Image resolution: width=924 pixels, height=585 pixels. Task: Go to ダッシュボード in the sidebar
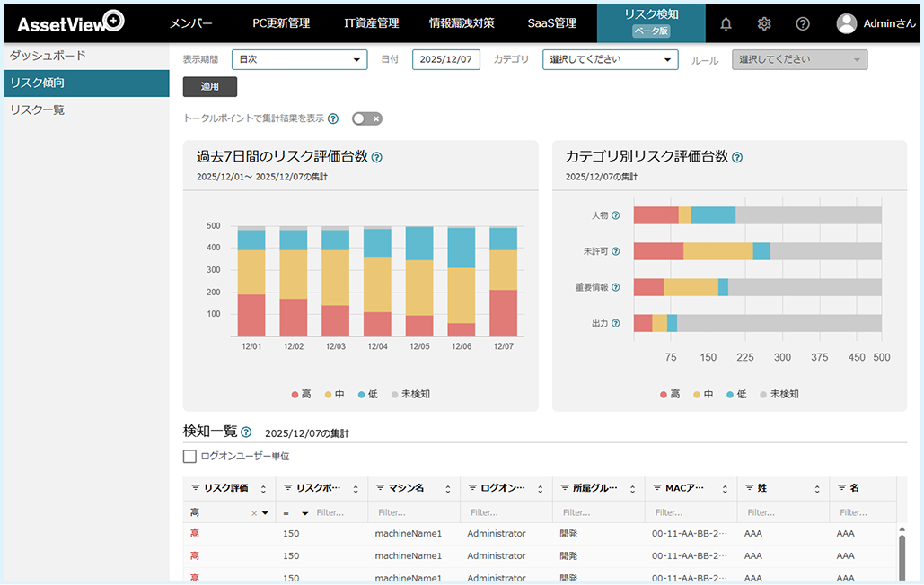[48, 56]
